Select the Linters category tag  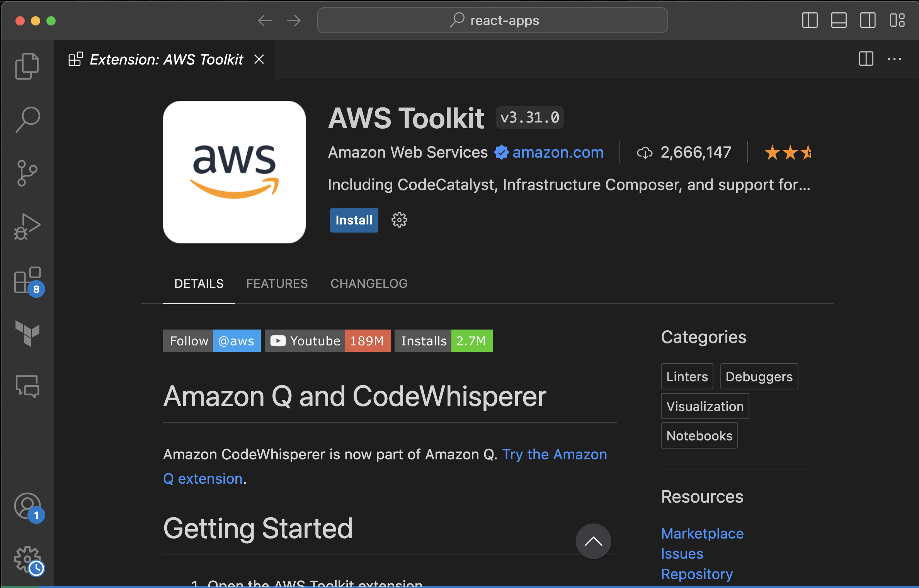point(687,376)
